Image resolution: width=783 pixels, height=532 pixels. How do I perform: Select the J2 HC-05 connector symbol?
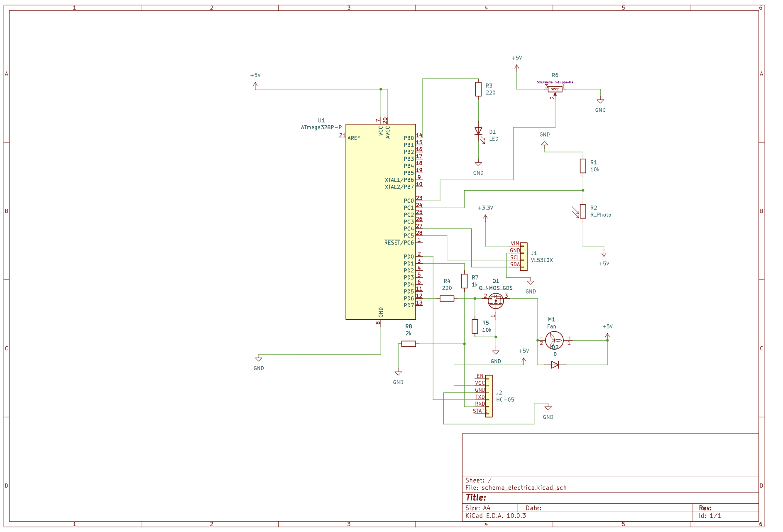(x=489, y=396)
